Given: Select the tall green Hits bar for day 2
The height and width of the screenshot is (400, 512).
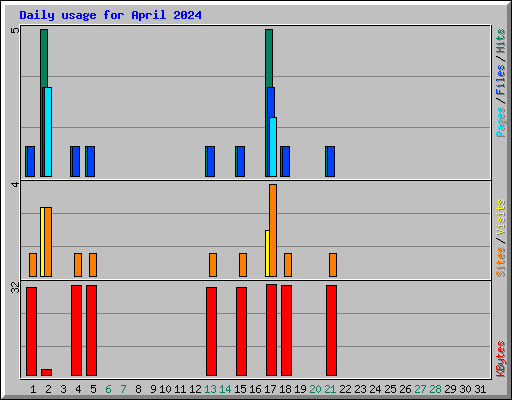Looking at the screenshot, I should pyautogui.click(x=44, y=58).
